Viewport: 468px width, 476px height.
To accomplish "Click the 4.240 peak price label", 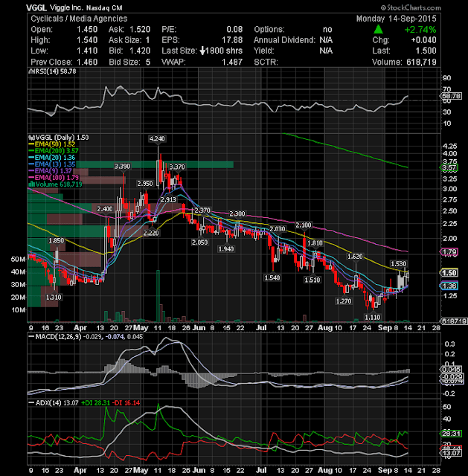I will [157, 139].
